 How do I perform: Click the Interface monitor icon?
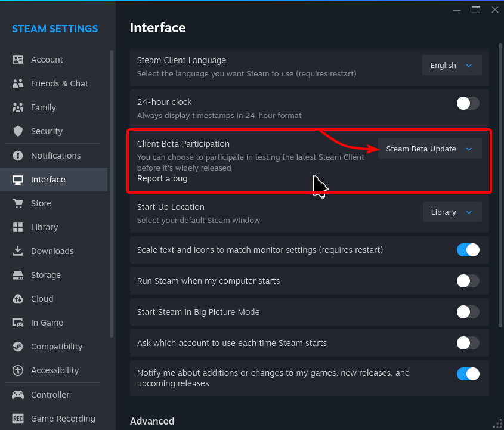[18, 180]
